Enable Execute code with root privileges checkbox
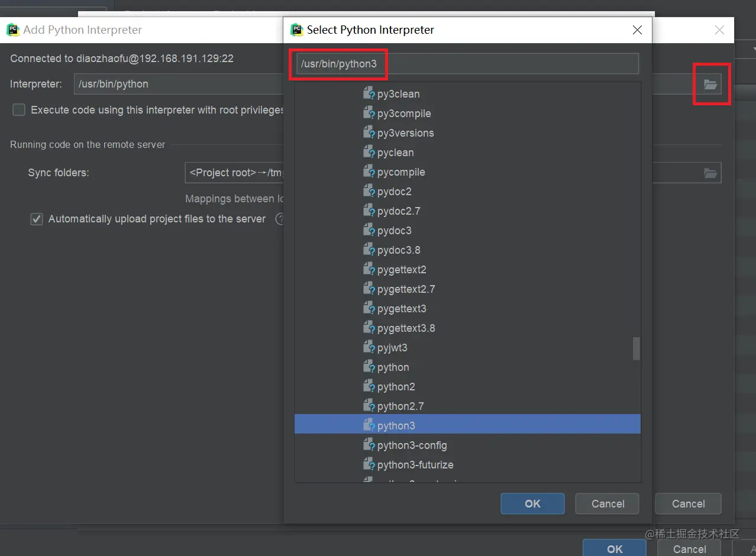Viewport: 756px width, 556px height. click(x=19, y=110)
